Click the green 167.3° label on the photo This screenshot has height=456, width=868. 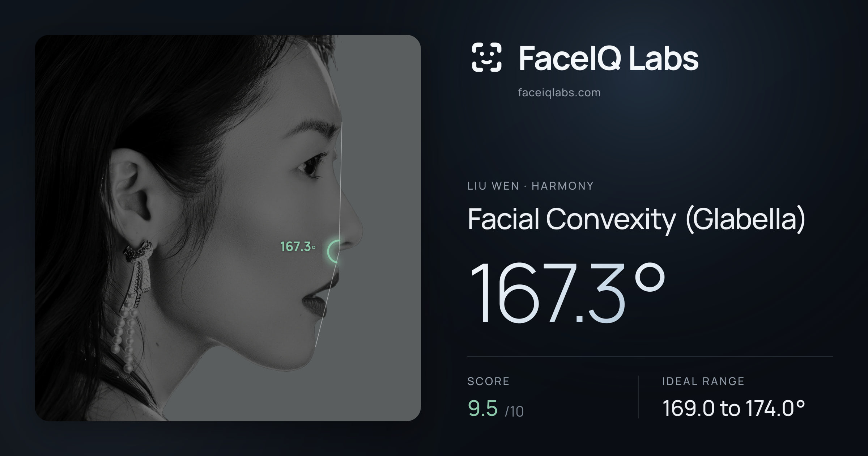pos(298,247)
